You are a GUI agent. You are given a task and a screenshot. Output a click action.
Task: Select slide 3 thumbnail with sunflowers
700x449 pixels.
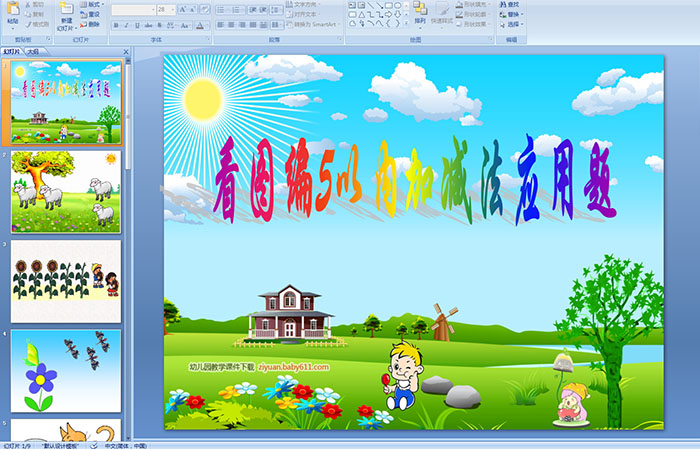pyautogui.click(x=66, y=281)
